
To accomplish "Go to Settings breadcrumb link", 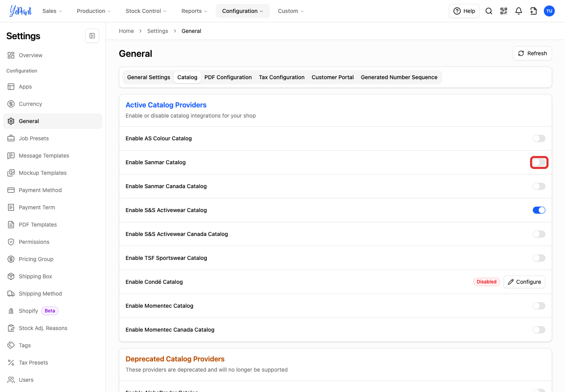I will click(158, 31).
